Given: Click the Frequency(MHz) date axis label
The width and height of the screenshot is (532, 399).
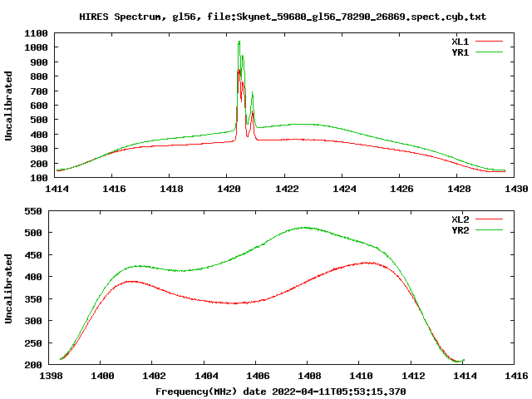Looking at the screenshot, I should [281, 392].
